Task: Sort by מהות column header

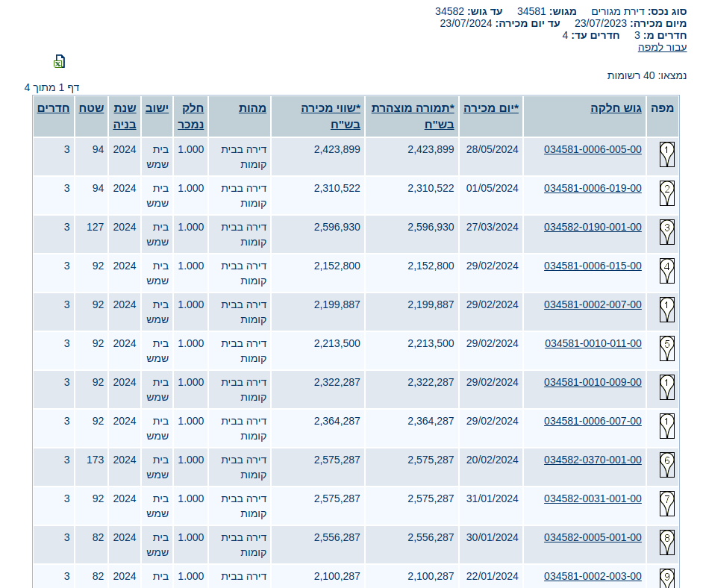Action: pyautogui.click(x=252, y=108)
